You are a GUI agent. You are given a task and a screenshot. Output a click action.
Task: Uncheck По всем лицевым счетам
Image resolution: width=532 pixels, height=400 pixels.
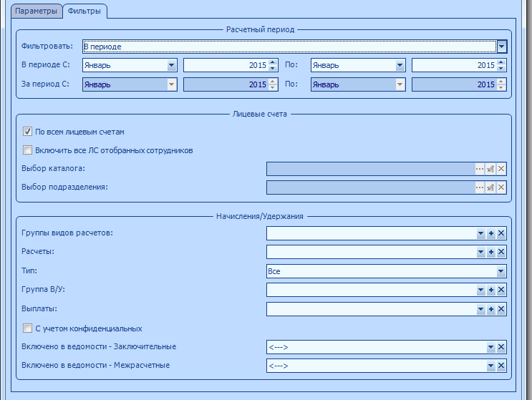(27, 132)
